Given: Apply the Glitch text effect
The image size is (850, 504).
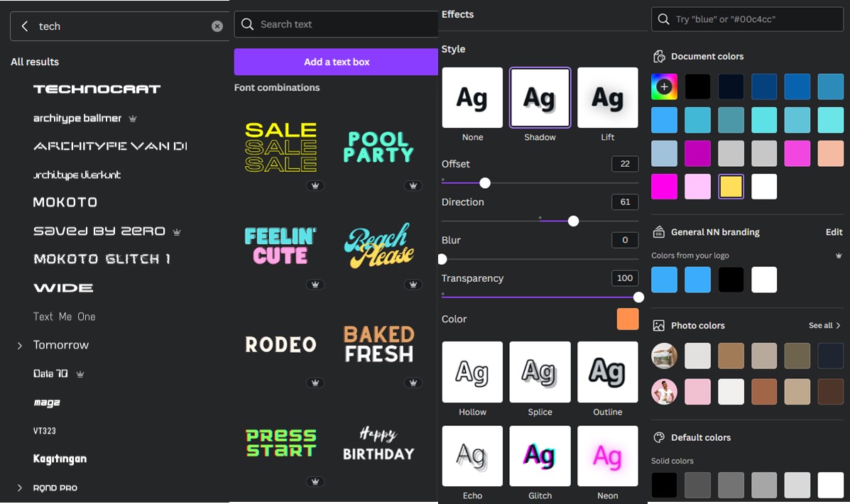Looking at the screenshot, I should click(x=540, y=456).
